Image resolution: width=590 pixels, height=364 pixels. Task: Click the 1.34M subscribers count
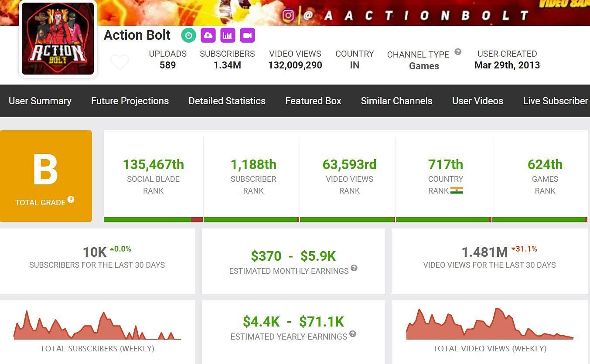(x=227, y=65)
